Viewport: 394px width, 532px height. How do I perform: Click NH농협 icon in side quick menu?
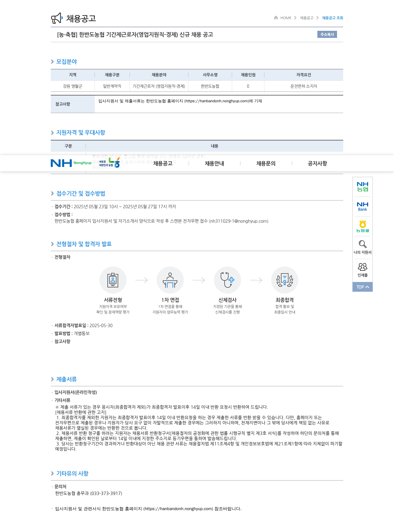point(363,187)
